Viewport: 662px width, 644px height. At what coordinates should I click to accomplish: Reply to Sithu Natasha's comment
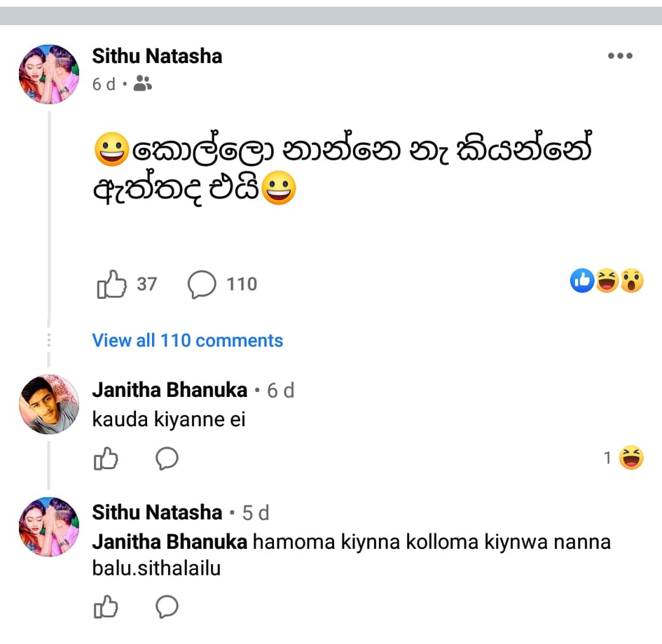(x=167, y=606)
